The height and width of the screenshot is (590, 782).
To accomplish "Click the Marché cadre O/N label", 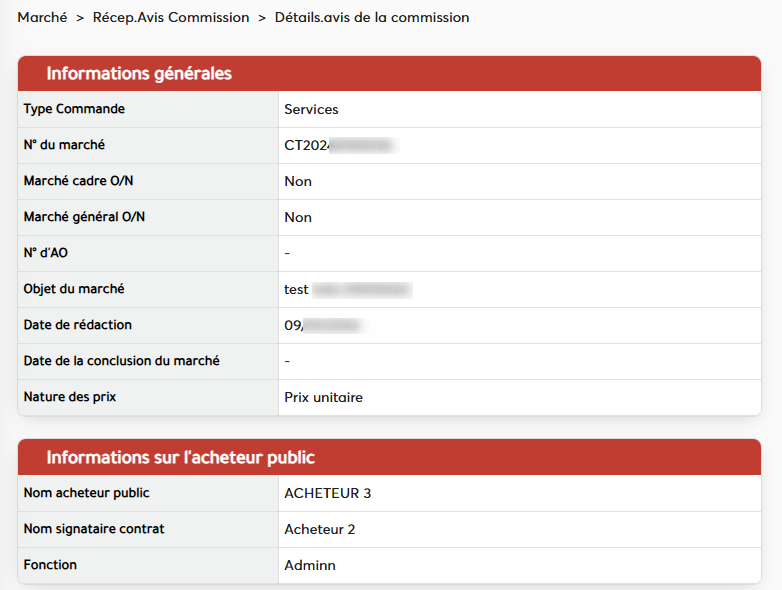I will point(78,181).
